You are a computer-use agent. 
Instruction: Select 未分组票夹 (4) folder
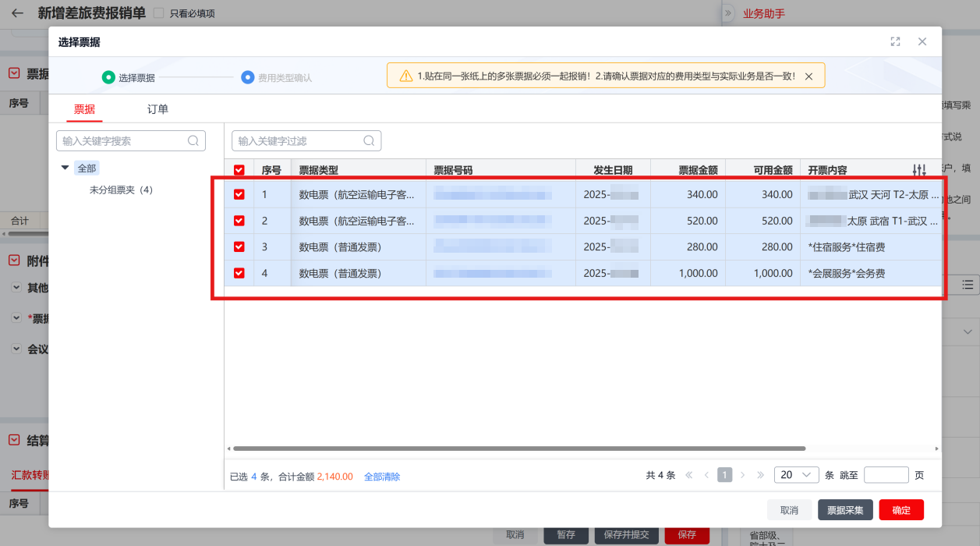[121, 190]
